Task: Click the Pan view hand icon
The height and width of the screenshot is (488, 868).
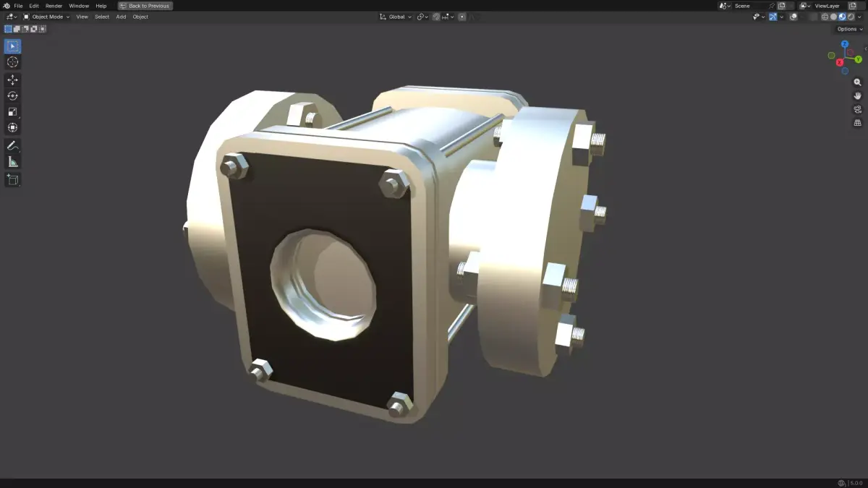Action: [x=858, y=95]
